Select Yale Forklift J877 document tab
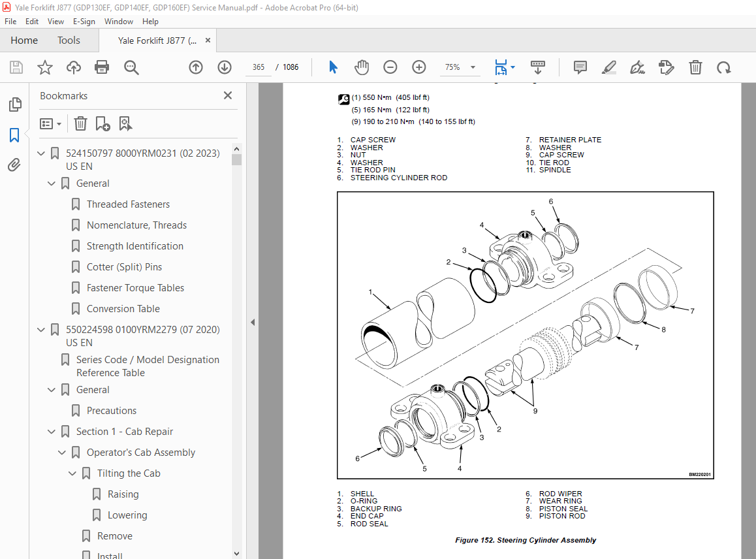 [157, 40]
